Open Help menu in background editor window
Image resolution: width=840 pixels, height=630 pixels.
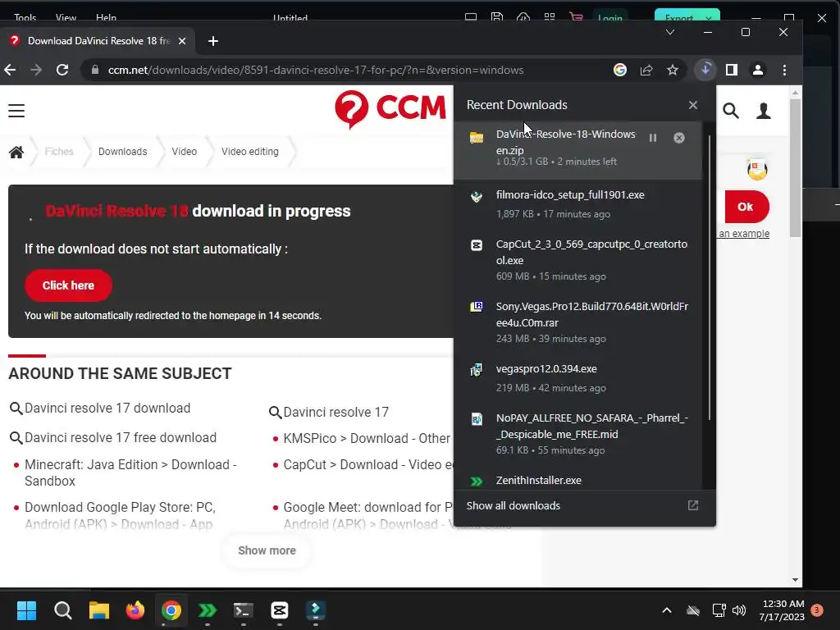point(106,18)
